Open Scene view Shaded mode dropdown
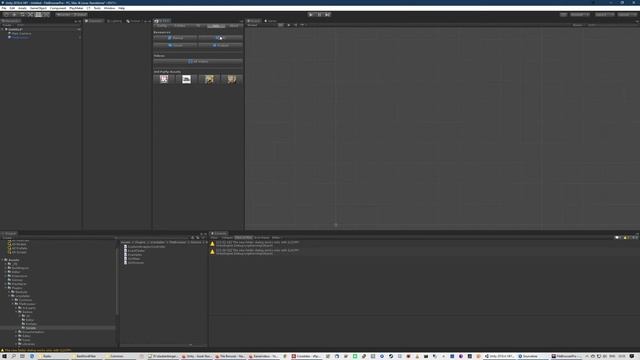The width and height of the screenshot is (640, 360). click(261, 25)
